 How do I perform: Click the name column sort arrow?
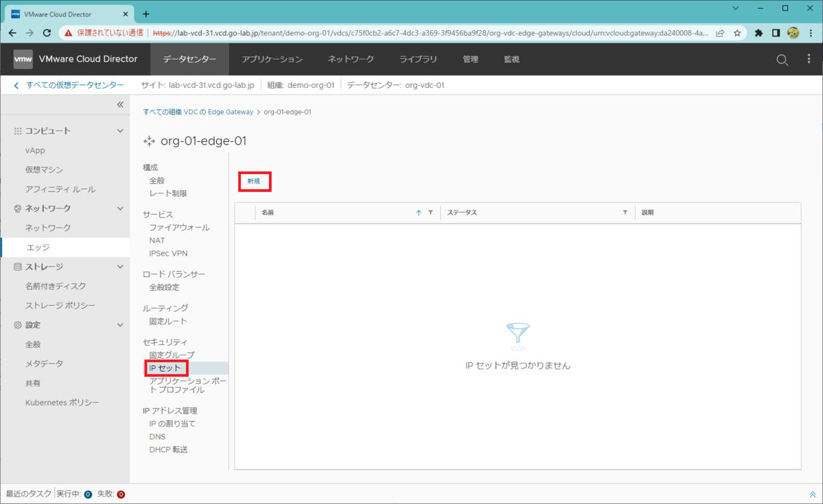[x=418, y=213]
